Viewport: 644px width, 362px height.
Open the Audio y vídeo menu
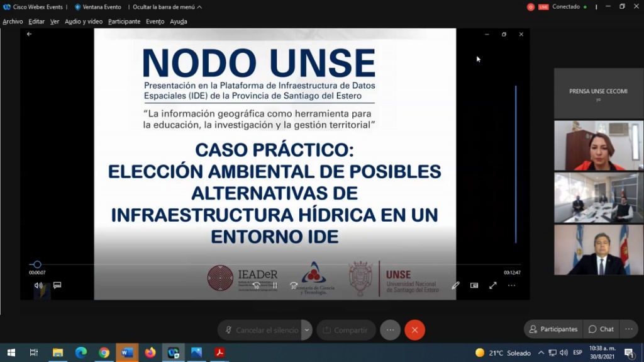click(84, 21)
